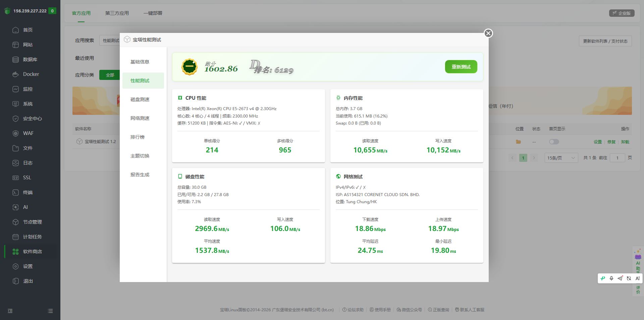Select 磁盘测速 in dialog menu
The image size is (644, 320).
(x=143, y=99)
